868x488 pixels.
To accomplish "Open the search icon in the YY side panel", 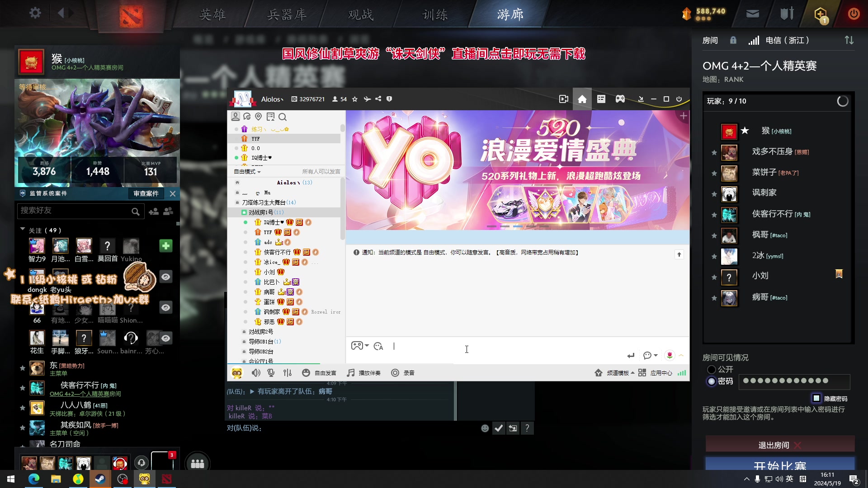I will [283, 117].
